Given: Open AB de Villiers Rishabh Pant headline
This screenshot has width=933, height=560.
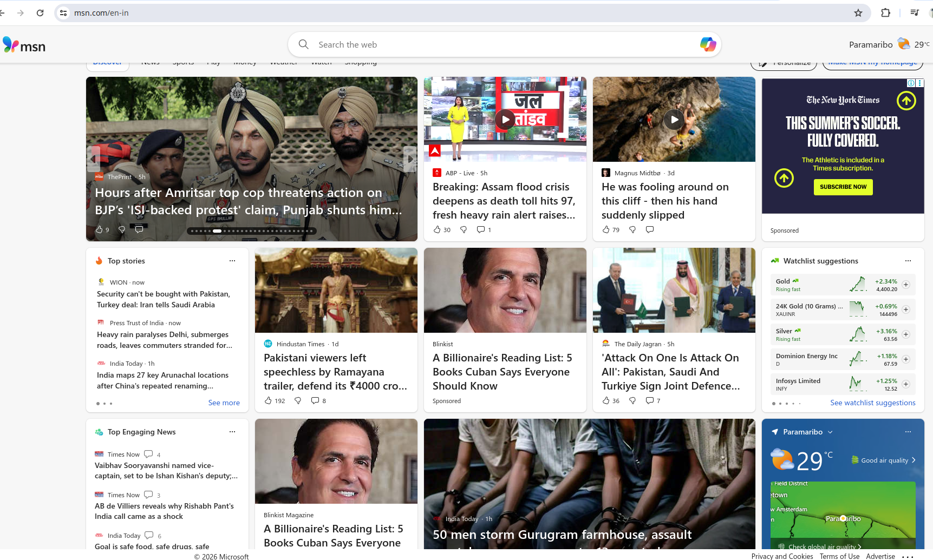Looking at the screenshot, I should (x=165, y=511).
